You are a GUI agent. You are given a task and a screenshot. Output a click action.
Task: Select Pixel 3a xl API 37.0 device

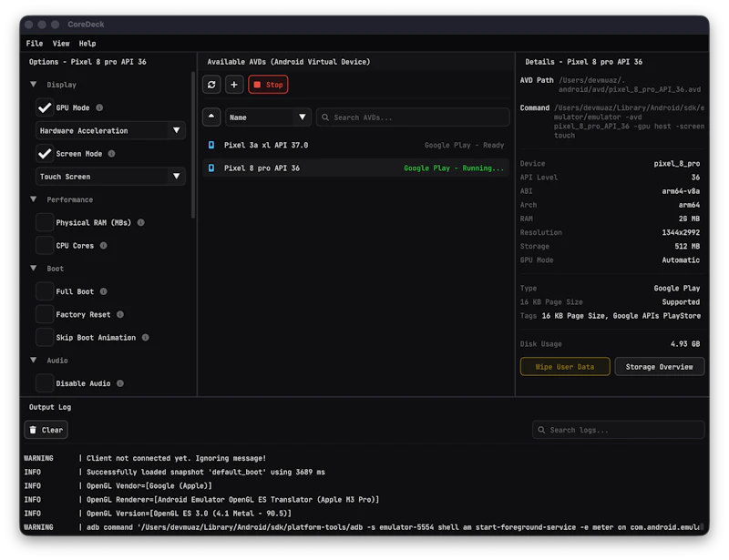356,145
